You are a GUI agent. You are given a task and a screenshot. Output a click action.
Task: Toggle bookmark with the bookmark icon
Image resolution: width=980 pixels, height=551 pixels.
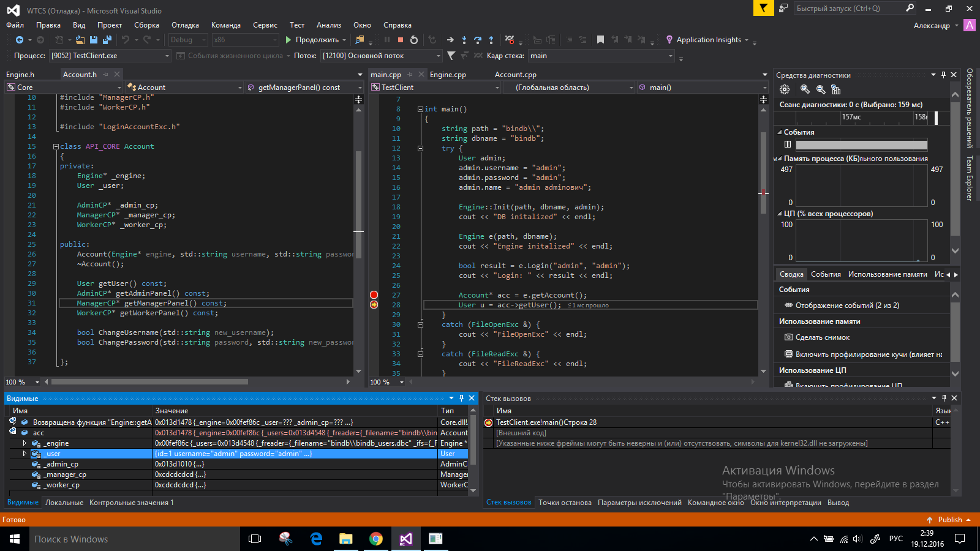point(600,40)
